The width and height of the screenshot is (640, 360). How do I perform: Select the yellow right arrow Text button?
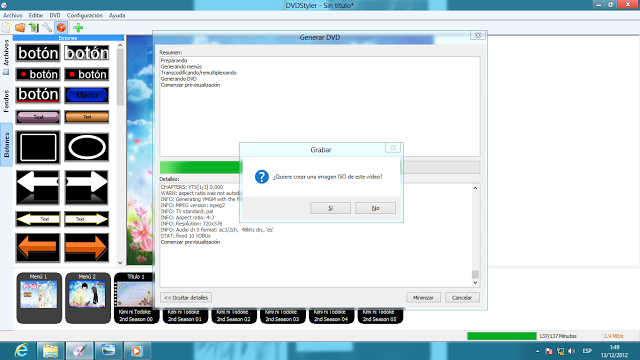click(87, 219)
